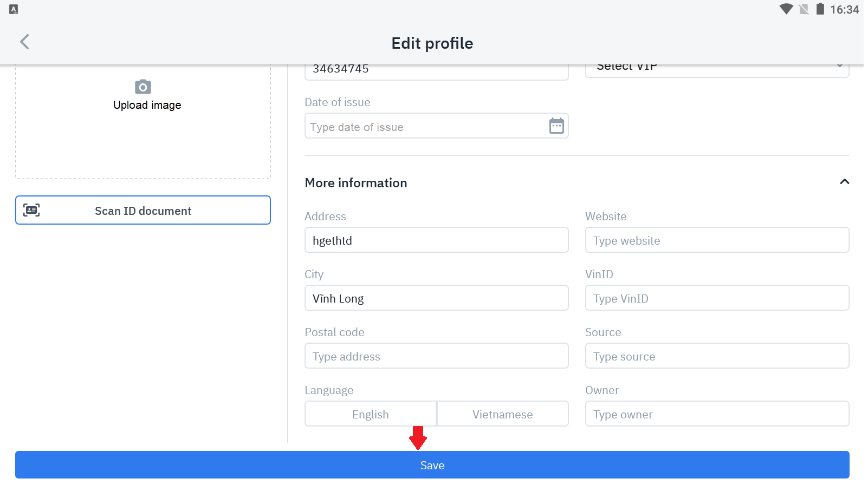Focus the Type VinID input field
The height and width of the screenshot is (485, 868).
(717, 298)
